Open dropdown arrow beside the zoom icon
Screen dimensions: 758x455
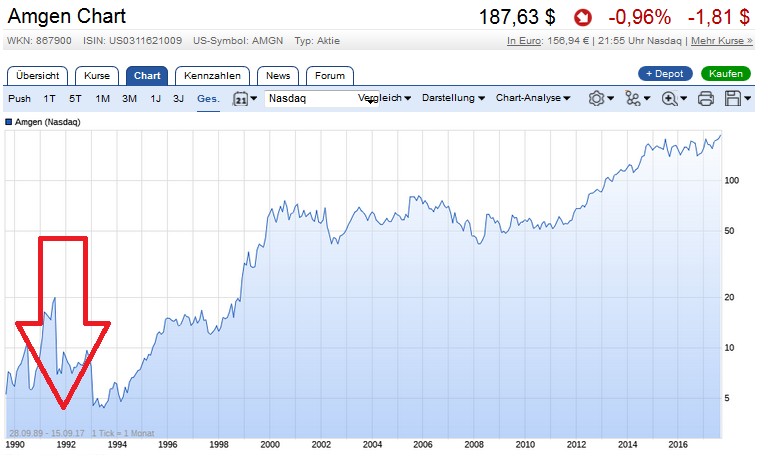(x=684, y=98)
